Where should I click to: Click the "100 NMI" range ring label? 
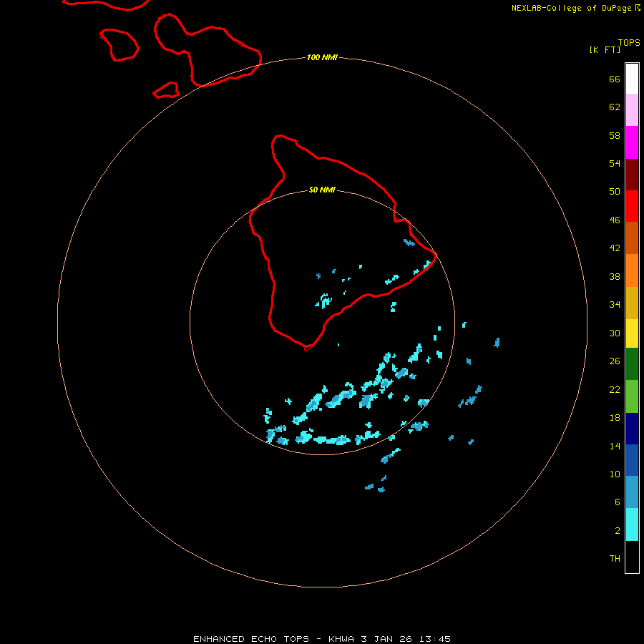click(x=322, y=57)
